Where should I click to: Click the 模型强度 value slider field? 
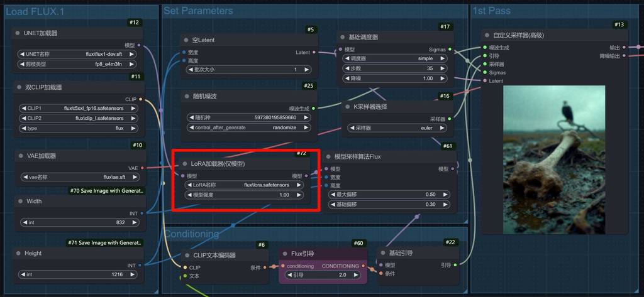click(x=245, y=195)
